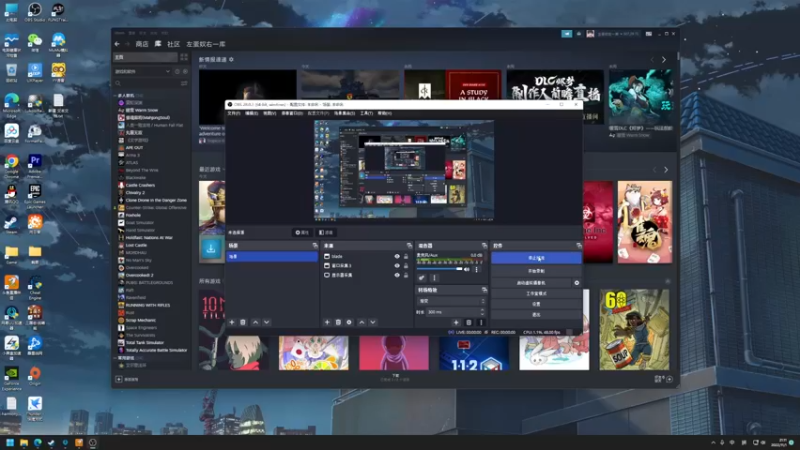Toggle visibility of window capture source
This screenshot has height=450, width=800.
click(397, 266)
